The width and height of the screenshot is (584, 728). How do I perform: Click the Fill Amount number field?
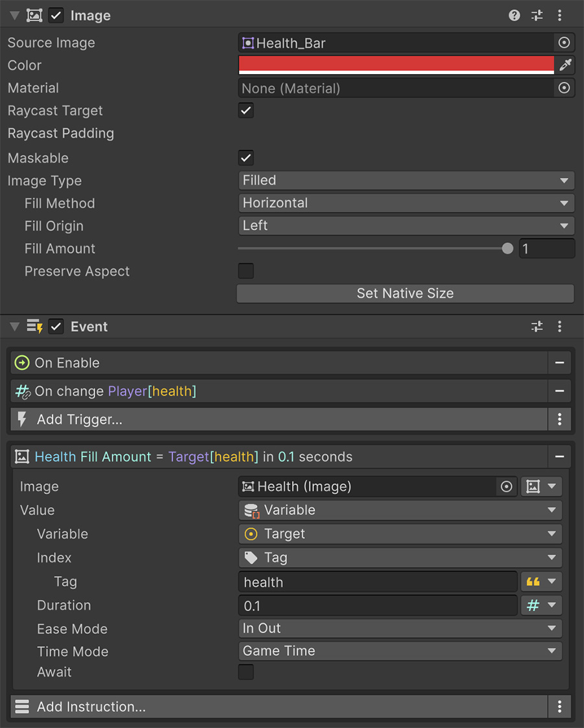(547, 248)
